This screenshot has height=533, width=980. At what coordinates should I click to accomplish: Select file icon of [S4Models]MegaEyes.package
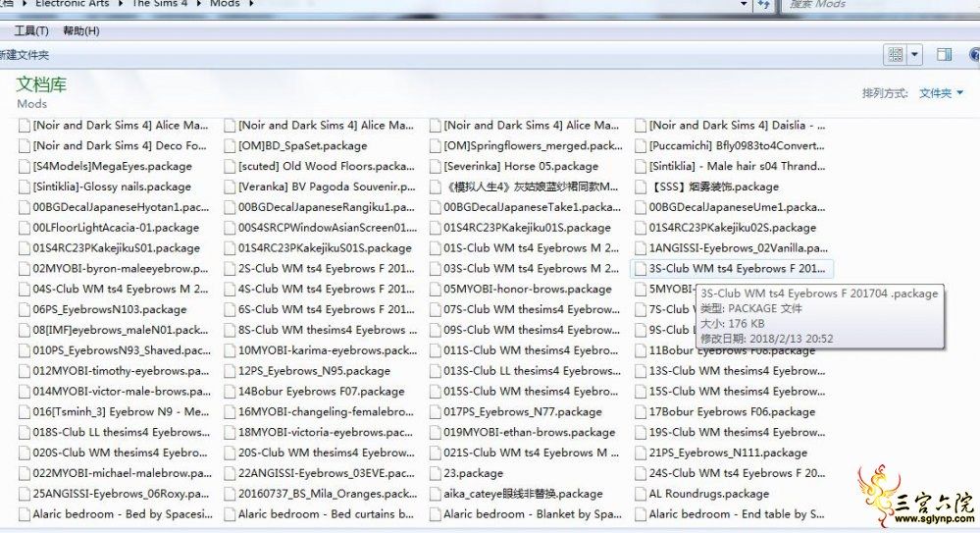(25, 167)
